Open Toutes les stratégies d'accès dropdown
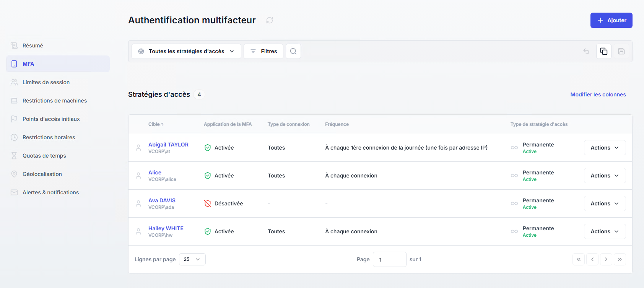Image resolution: width=644 pixels, height=288 pixels. (x=186, y=51)
